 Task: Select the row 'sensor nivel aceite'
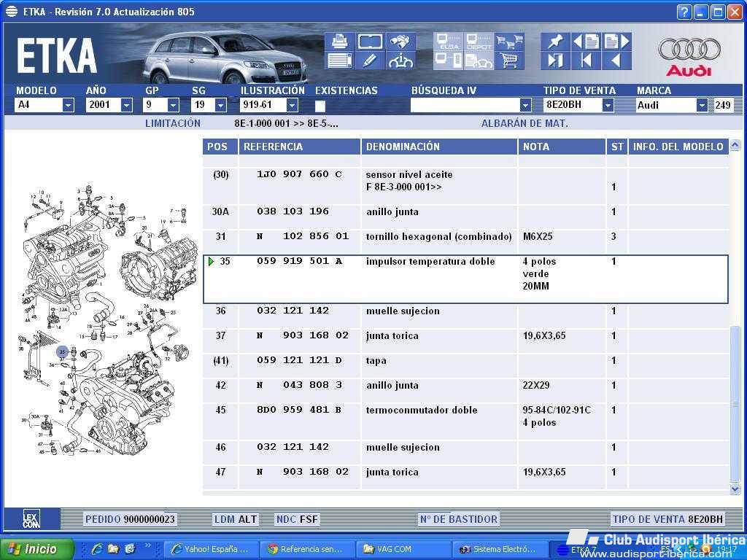465,186
